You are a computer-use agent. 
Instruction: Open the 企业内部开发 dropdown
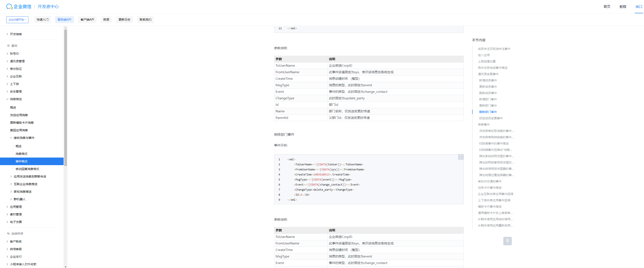(17, 20)
